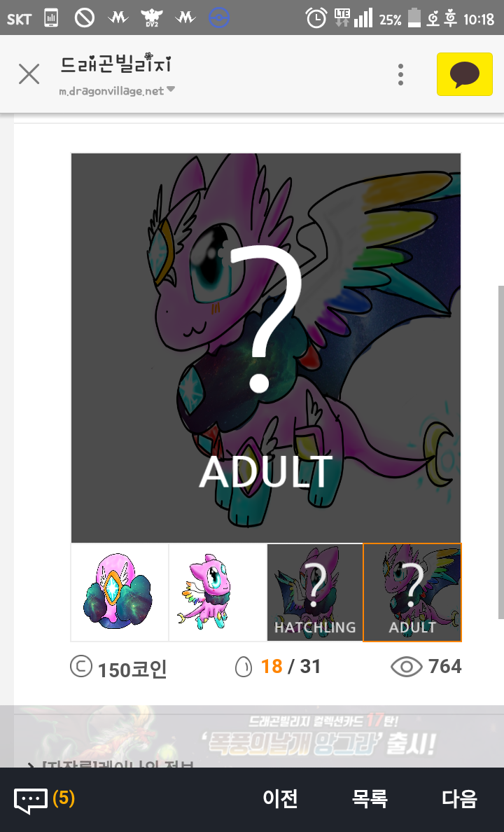Image resolution: width=504 pixels, height=832 pixels.
Task: Select the locked HATCHLING thumbnail
Action: point(315,592)
